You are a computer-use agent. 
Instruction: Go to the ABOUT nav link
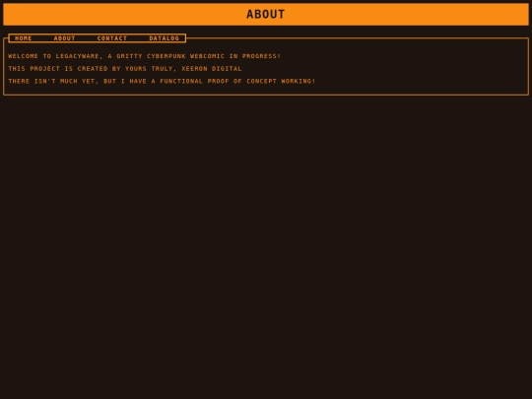pos(64,38)
